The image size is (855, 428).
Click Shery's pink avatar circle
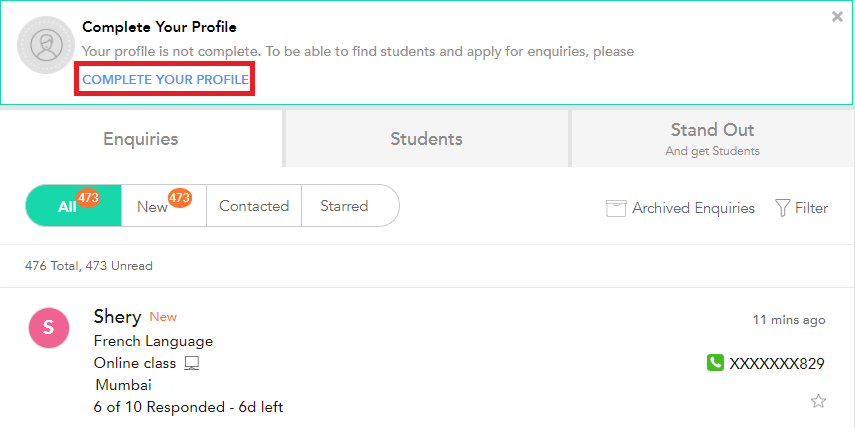pyautogui.click(x=49, y=328)
